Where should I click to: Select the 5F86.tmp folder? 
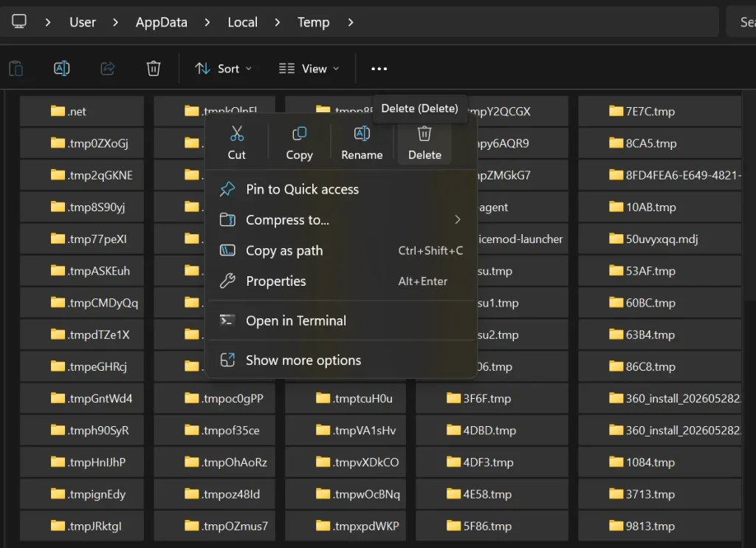click(492, 526)
